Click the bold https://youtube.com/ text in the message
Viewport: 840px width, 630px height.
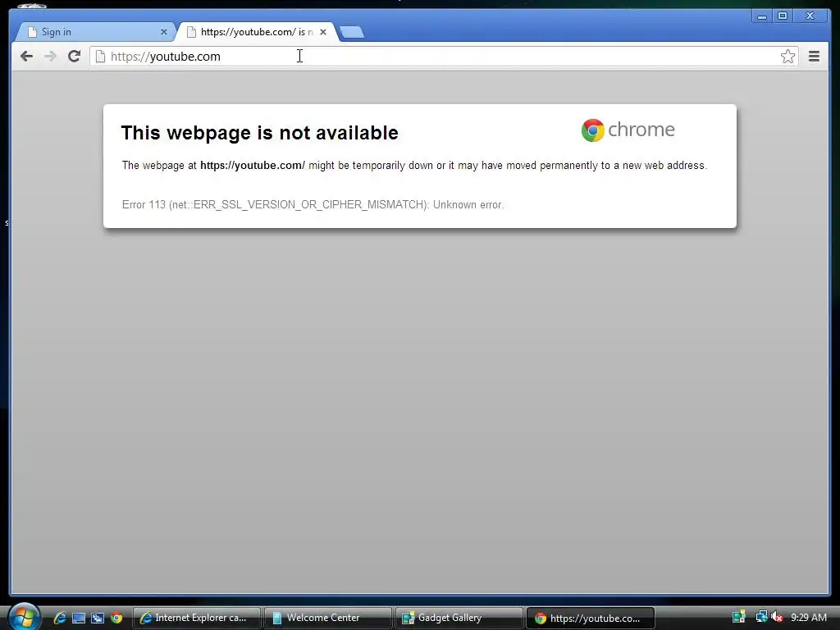tap(253, 166)
